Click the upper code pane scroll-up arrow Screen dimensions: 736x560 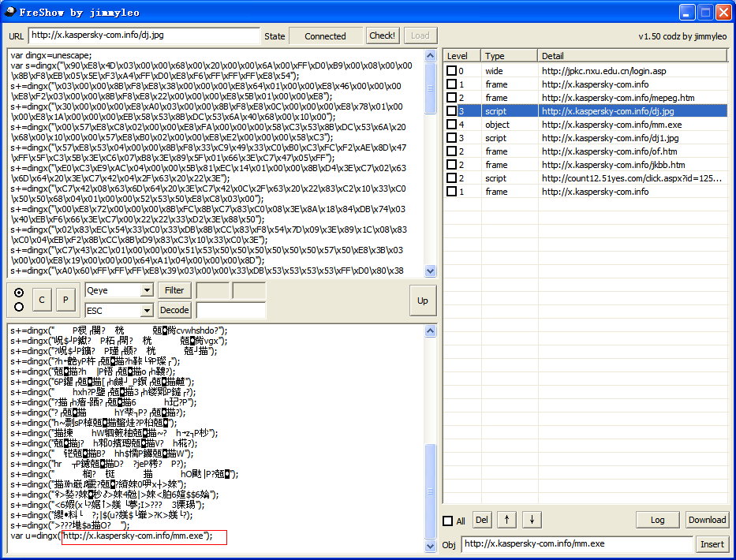[x=430, y=55]
